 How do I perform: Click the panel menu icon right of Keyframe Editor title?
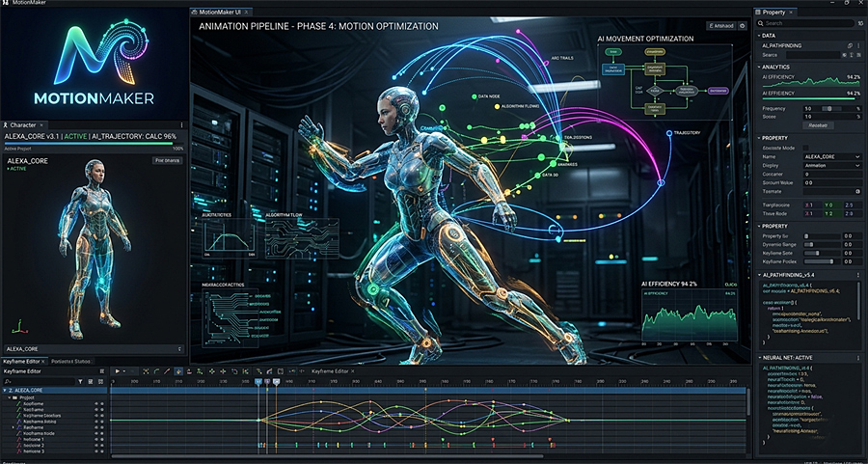pyautogui.click(x=102, y=371)
